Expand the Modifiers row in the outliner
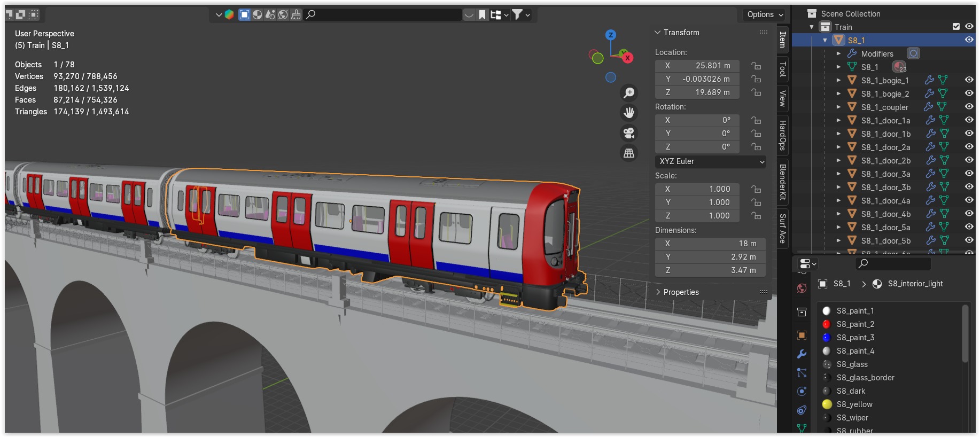Image resolution: width=980 pixels, height=437 pixels. click(838, 53)
